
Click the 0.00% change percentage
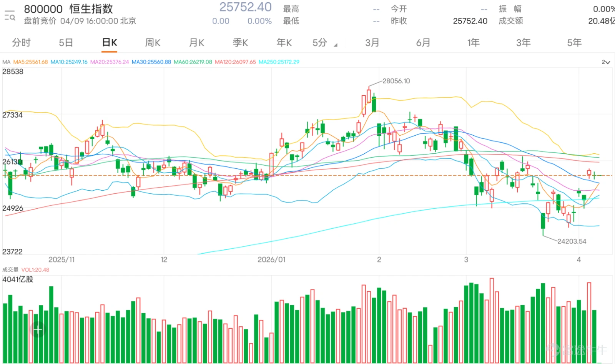pyautogui.click(x=259, y=21)
